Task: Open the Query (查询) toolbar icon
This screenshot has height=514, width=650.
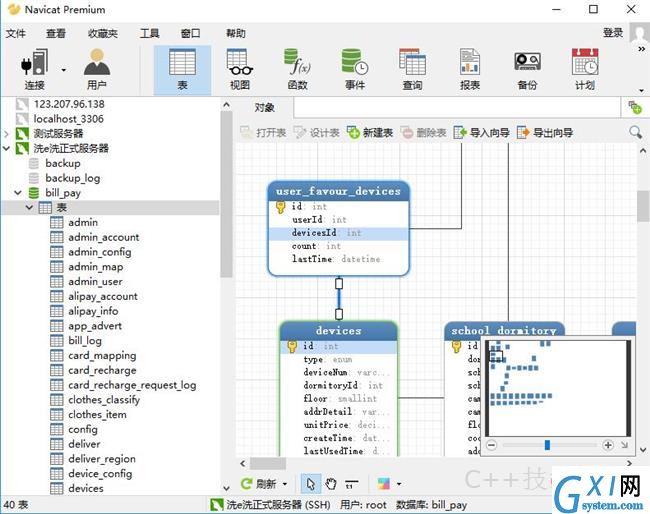Action: 412,70
